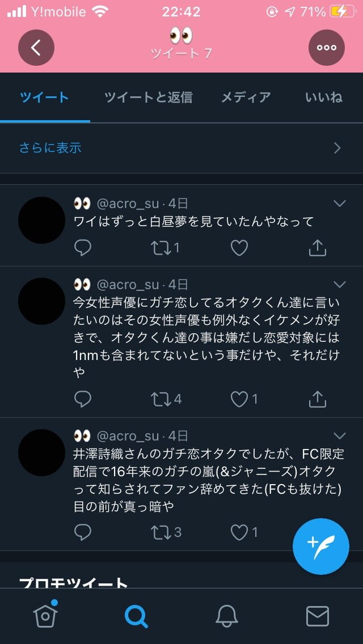The width and height of the screenshot is (363, 644).
Task: Switch to the ツイートと返信 tab
Action: coord(148,98)
